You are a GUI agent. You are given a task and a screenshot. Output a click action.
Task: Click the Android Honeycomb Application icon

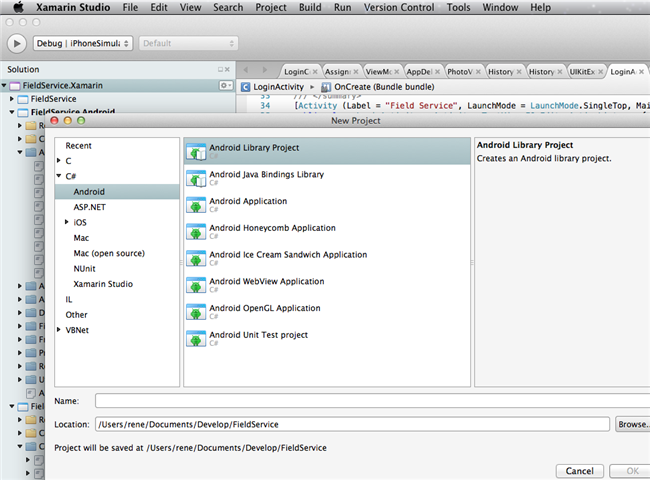(x=196, y=232)
